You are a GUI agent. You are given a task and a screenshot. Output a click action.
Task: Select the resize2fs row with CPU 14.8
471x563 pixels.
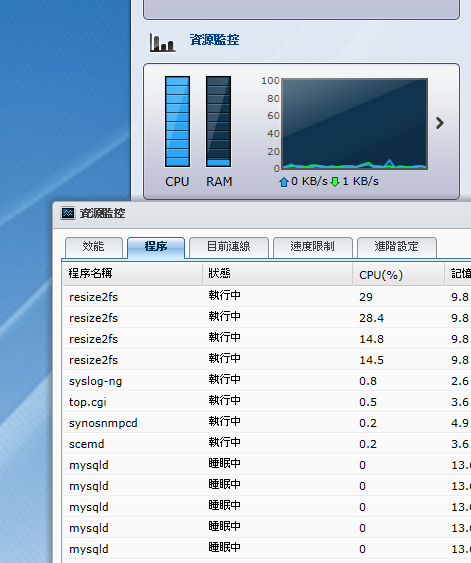click(266, 339)
